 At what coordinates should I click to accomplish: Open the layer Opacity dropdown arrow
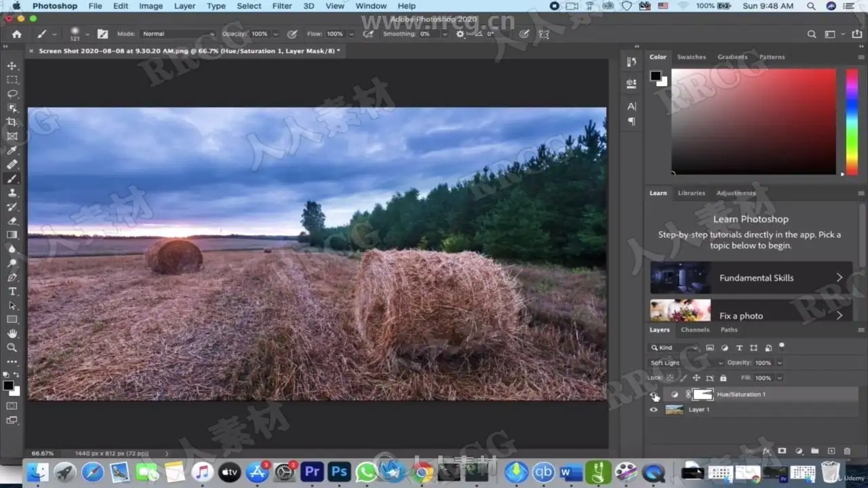pos(780,363)
